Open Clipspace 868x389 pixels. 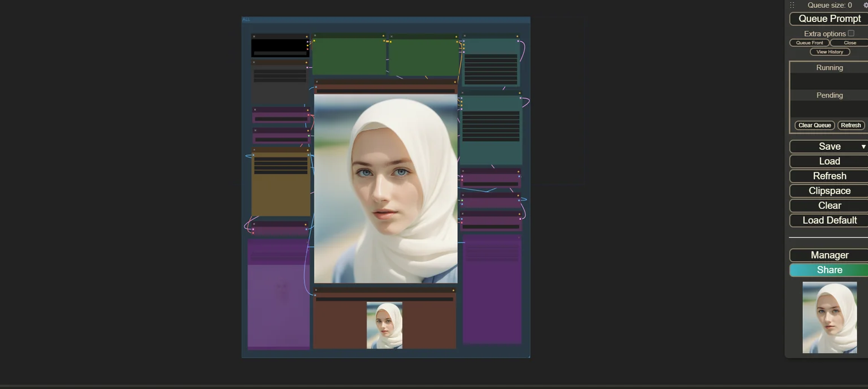click(829, 191)
